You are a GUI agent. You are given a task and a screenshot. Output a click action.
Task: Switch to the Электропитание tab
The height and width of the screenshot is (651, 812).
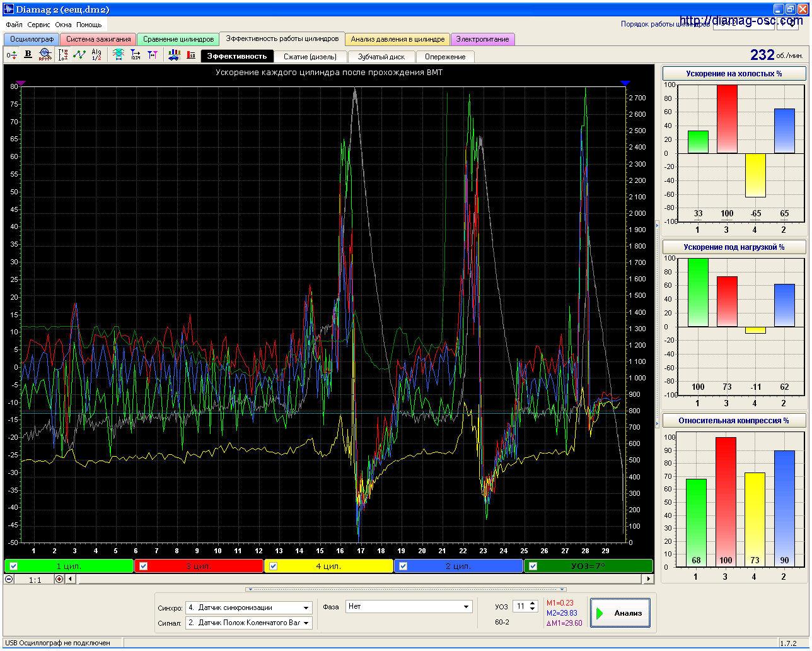click(482, 39)
